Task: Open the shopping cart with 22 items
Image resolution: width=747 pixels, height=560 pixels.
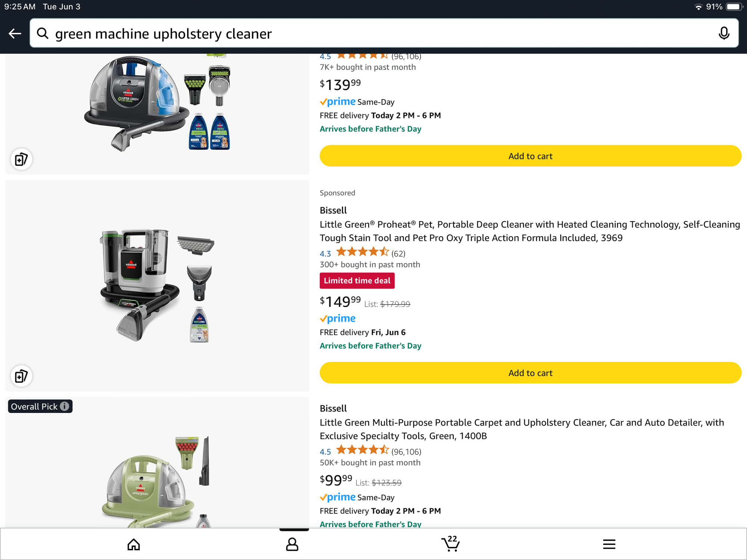Action: coord(450,544)
